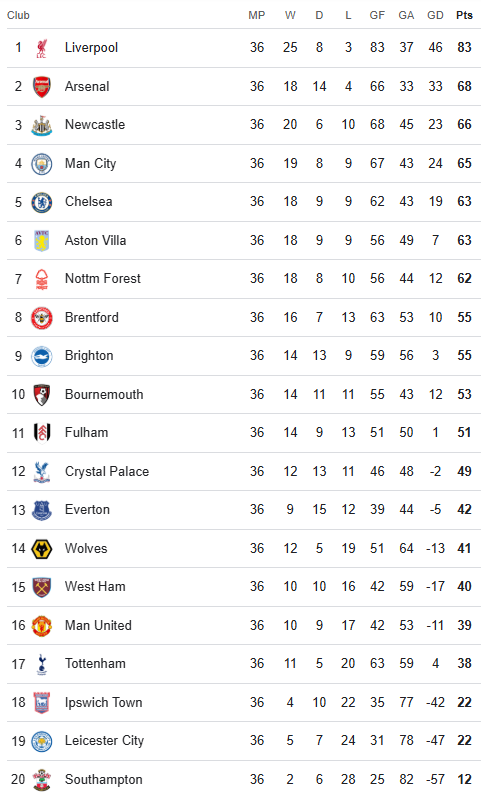Click the Liverpool club crest icon
This screenshot has height=795, width=481.
click(x=42, y=48)
